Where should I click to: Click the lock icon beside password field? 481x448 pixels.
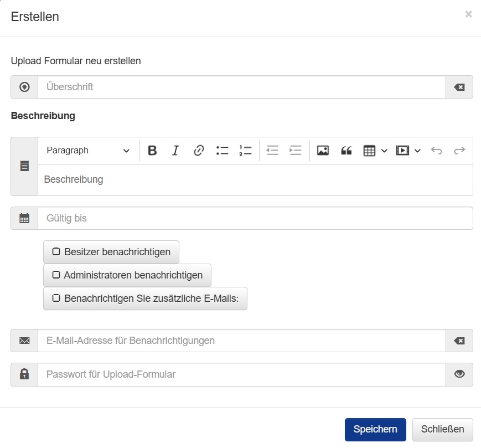pos(24,374)
